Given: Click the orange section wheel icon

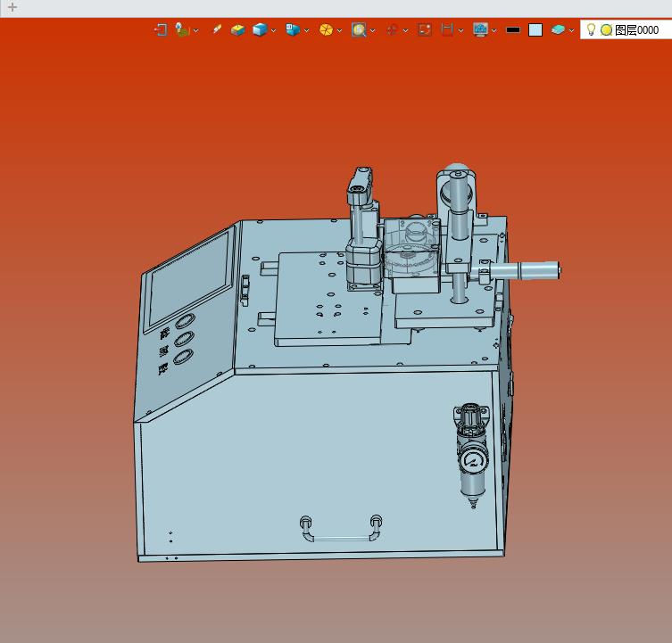Looking at the screenshot, I should pyautogui.click(x=326, y=30).
